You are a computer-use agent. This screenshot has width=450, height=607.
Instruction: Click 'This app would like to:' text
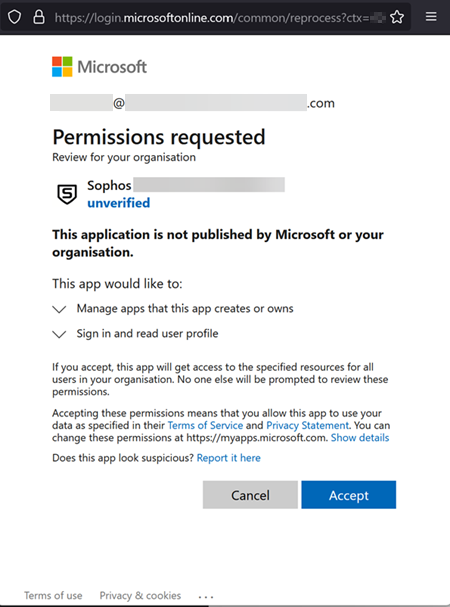point(117,284)
